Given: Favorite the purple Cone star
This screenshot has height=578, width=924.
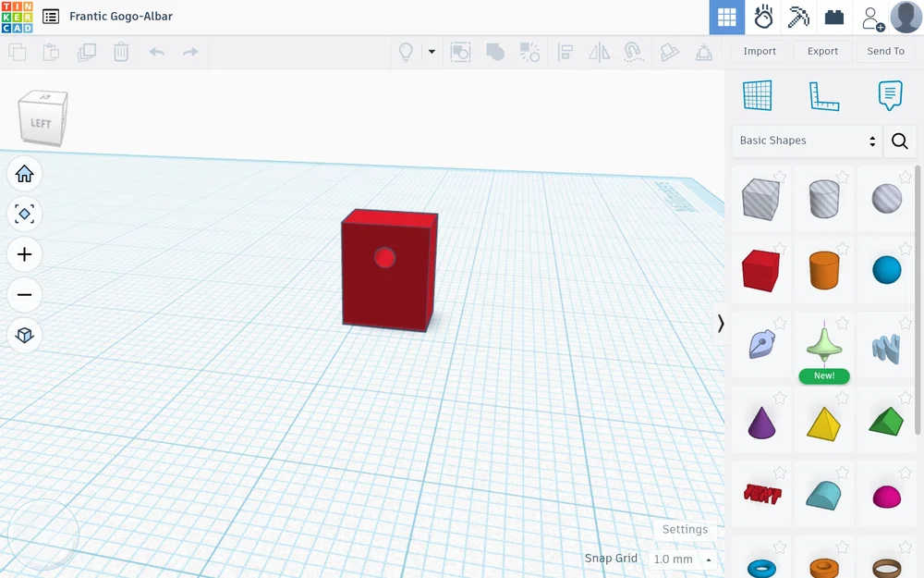Looking at the screenshot, I should pyautogui.click(x=780, y=398).
